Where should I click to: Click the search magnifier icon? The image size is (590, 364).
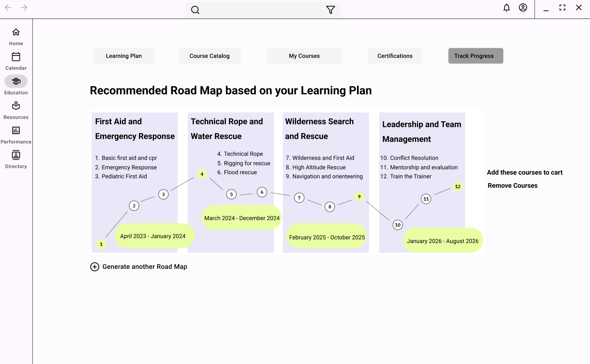tap(195, 10)
